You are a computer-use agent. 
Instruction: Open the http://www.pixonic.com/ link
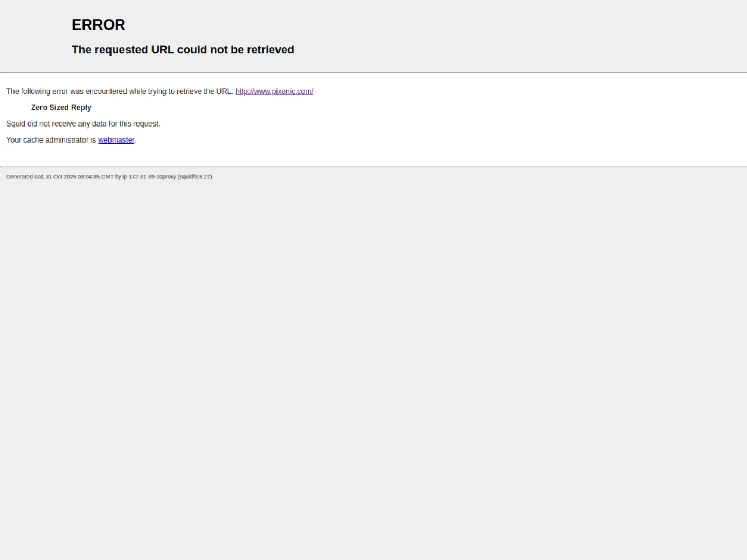coord(274,91)
